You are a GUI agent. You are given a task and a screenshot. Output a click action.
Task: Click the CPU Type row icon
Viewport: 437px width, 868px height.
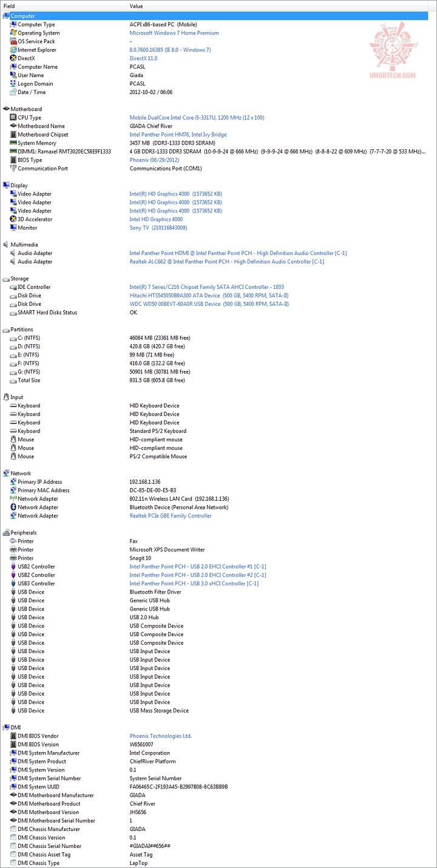[x=13, y=118]
